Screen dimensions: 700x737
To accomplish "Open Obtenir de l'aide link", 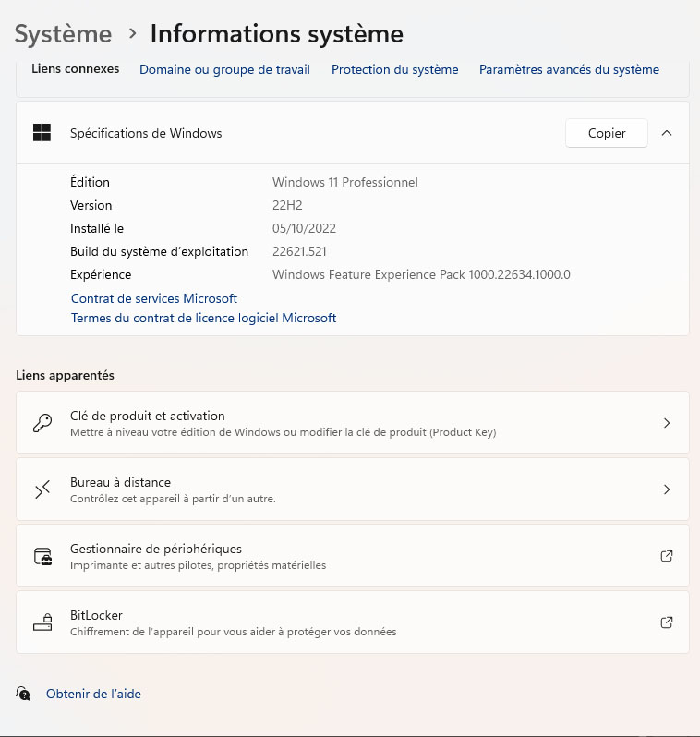I will (x=93, y=694).
